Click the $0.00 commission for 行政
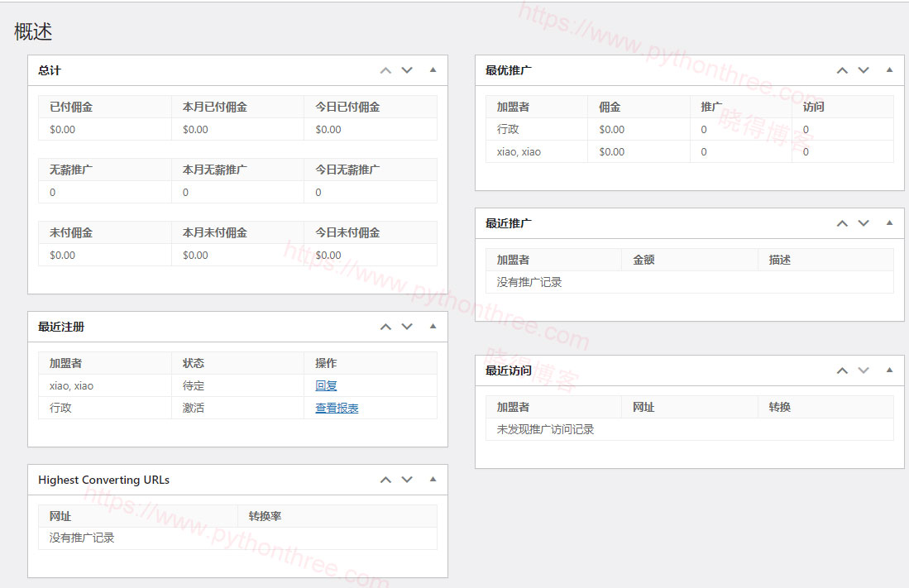This screenshot has height=588, width=909. coord(611,129)
